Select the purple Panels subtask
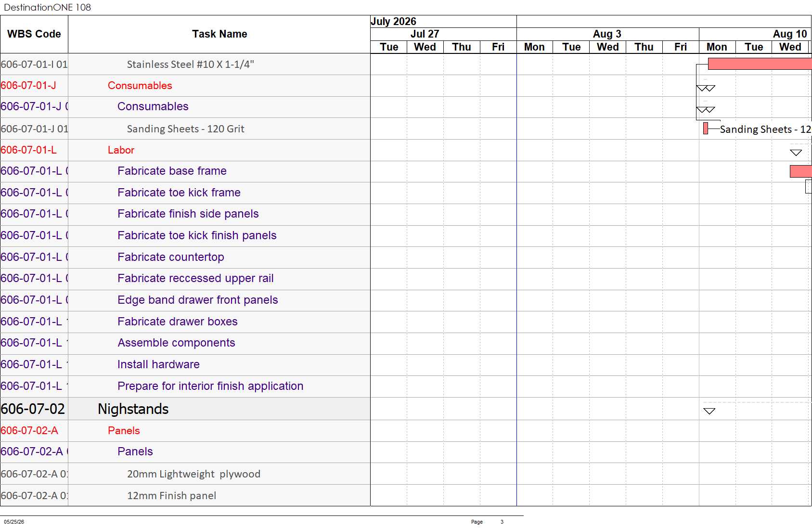Viewport: 812px width, 528px height. tap(135, 451)
